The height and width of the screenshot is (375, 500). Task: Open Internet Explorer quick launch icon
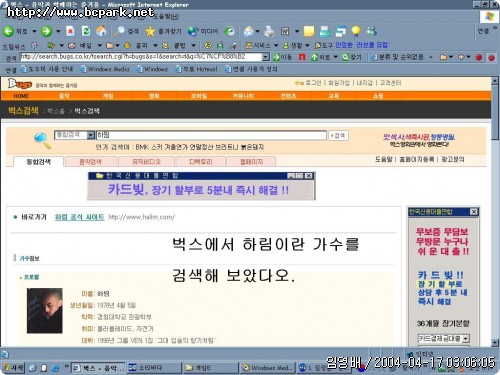tap(55, 368)
